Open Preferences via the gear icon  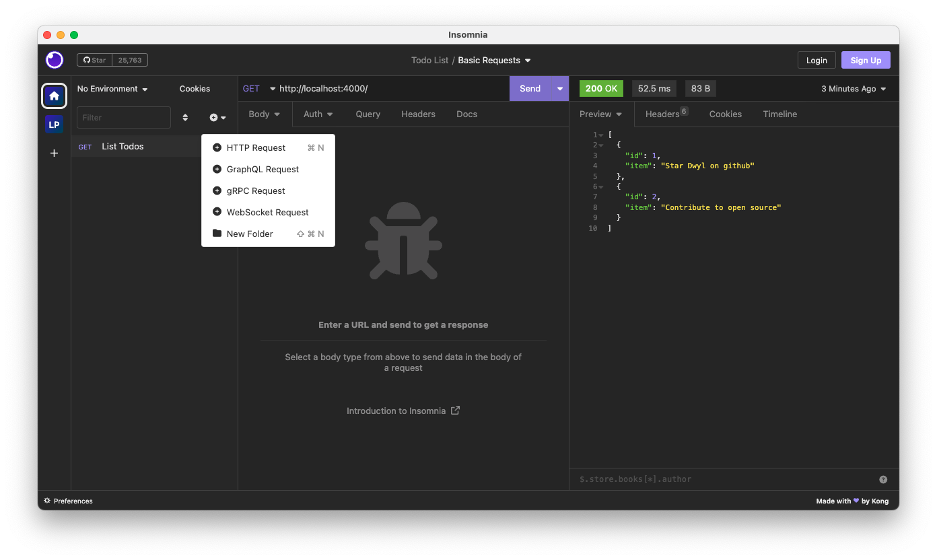[x=46, y=501]
